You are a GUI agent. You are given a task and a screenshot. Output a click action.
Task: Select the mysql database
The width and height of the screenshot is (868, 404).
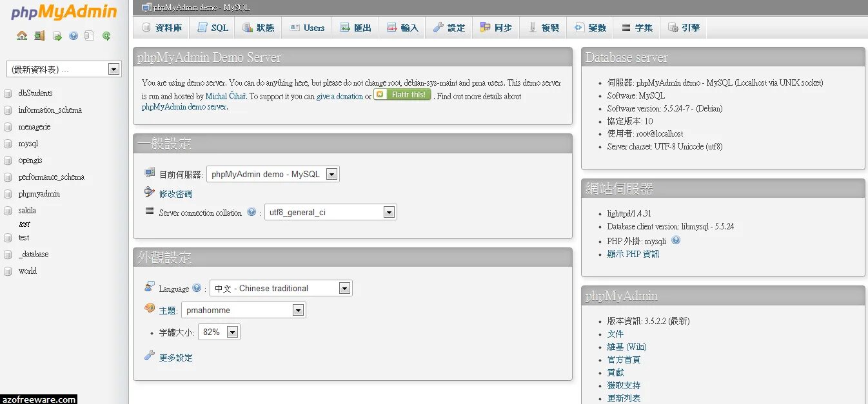(28, 144)
